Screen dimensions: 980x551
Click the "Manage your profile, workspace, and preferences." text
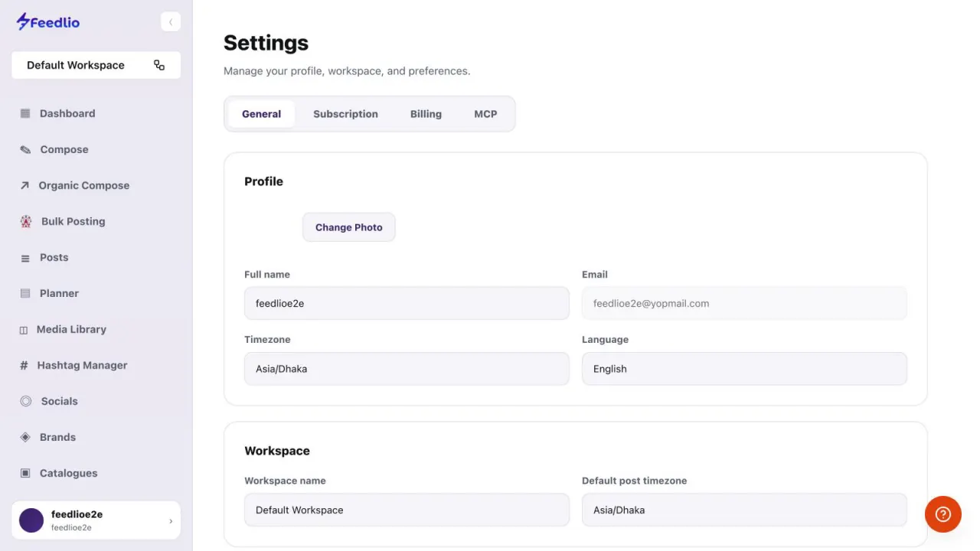347,71
